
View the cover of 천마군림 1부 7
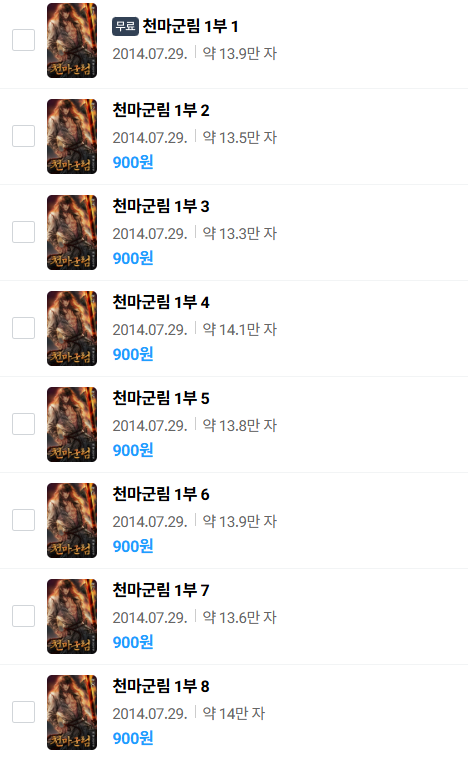(x=72, y=616)
